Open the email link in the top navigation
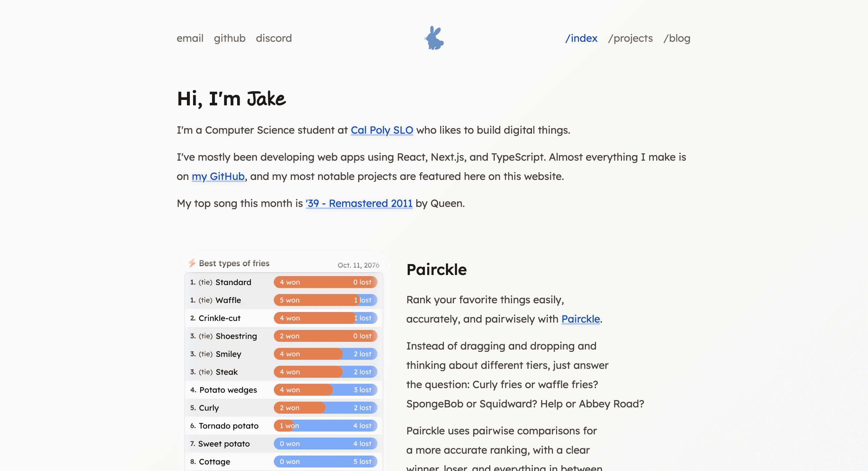Image resolution: width=868 pixels, height=471 pixels. point(190,38)
